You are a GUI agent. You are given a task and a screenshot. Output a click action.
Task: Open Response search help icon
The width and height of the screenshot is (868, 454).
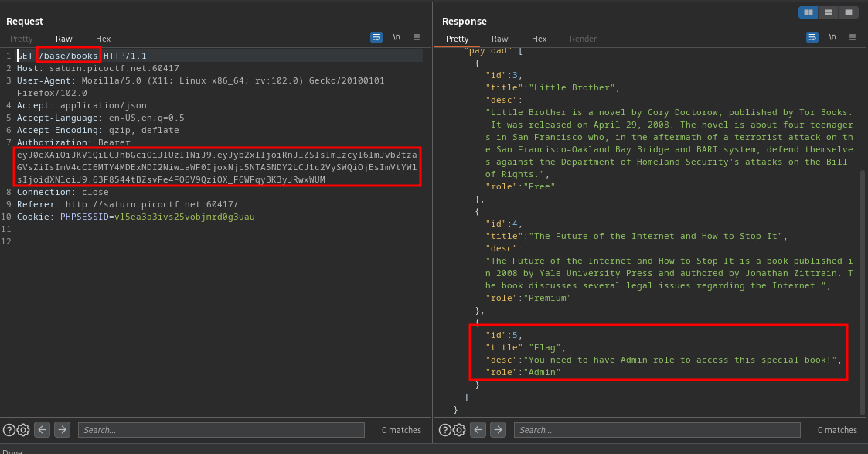click(445, 430)
